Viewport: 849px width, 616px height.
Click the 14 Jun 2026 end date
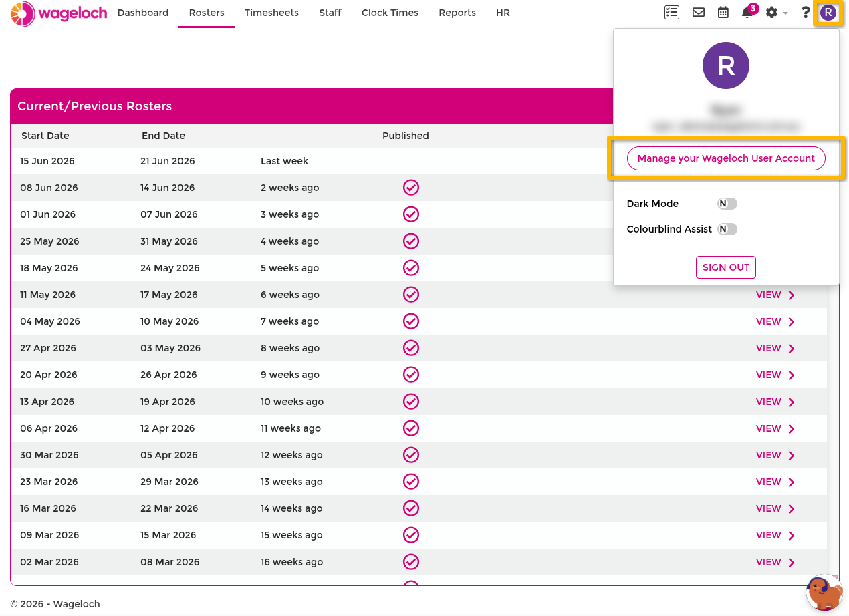click(168, 188)
